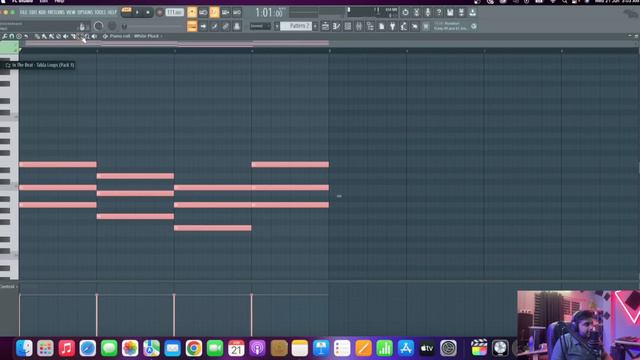Open the OPTIONS menu
The height and width of the screenshot is (360, 640).
tap(85, 12)
